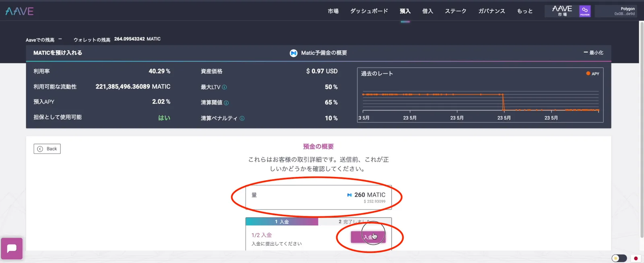
Task: Click the 50 % max LTV value
Action: click(x=331, y=87)
